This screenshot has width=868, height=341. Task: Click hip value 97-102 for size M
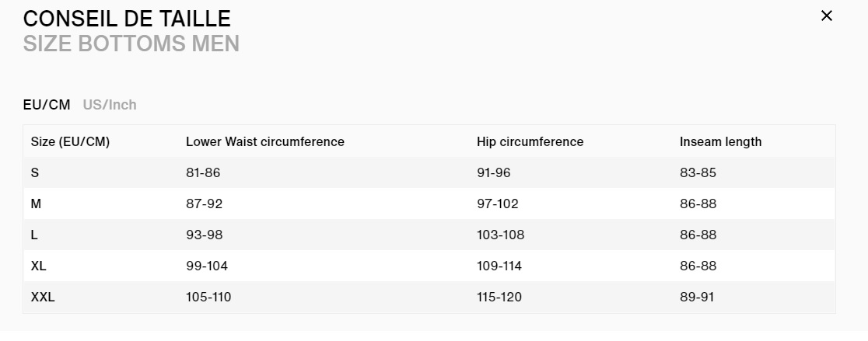(x=497, y=204)
